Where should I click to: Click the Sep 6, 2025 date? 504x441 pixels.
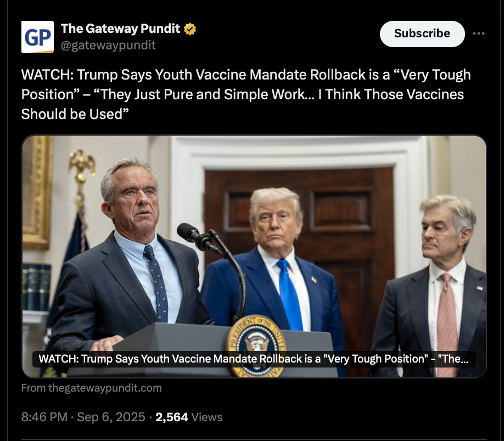tap(111, 417)
